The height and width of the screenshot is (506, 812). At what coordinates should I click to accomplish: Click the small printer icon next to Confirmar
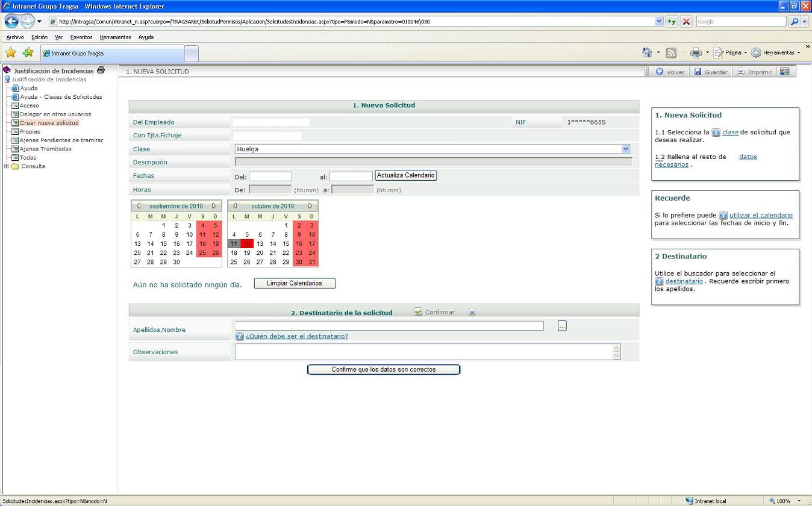point(472,312)
